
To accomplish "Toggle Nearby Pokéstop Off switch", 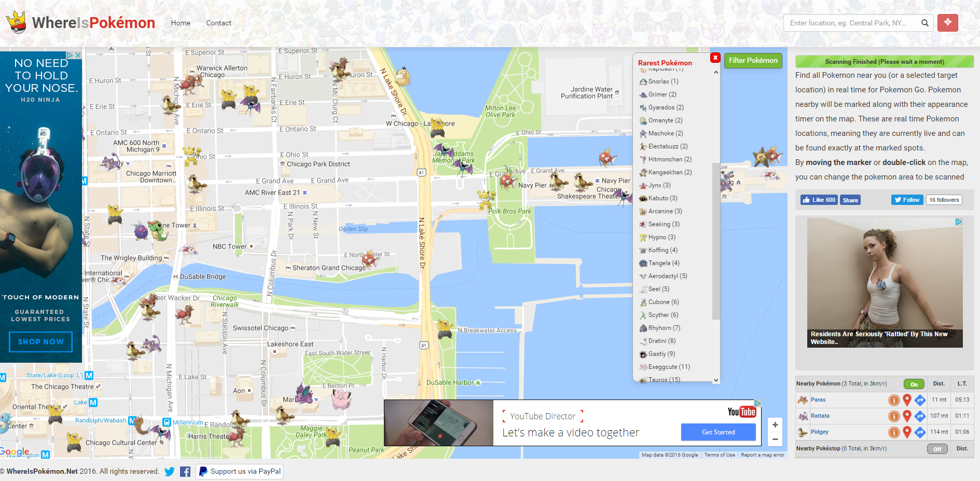I will click(x=937, y=449).
